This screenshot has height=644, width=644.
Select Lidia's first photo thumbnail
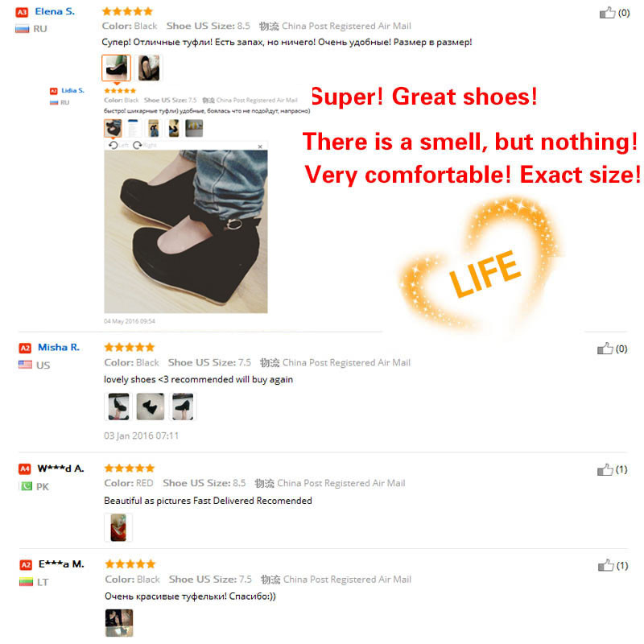tap(113, 128)
